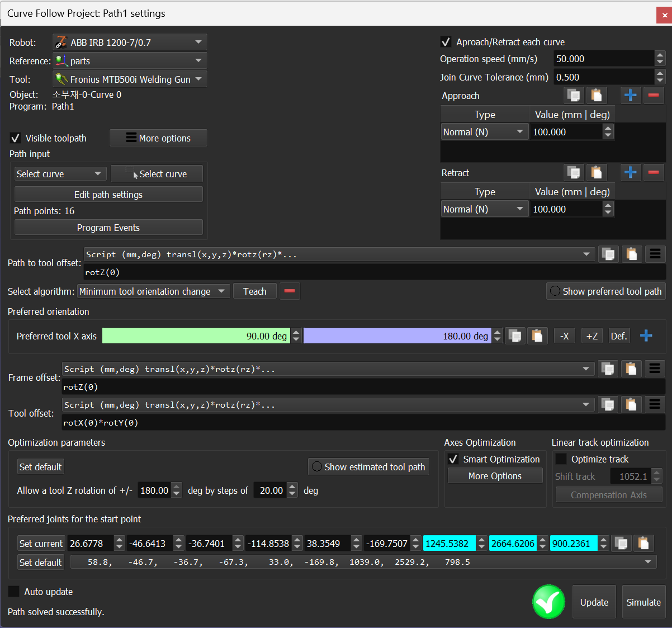Copy the Path to tool offset value
Viewport: 672px width, 628px height.
pyautogui.click(x=608, y=254)
